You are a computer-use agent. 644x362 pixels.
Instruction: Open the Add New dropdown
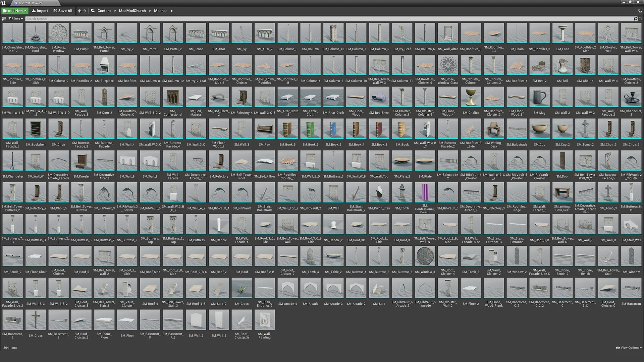point(14,10)
